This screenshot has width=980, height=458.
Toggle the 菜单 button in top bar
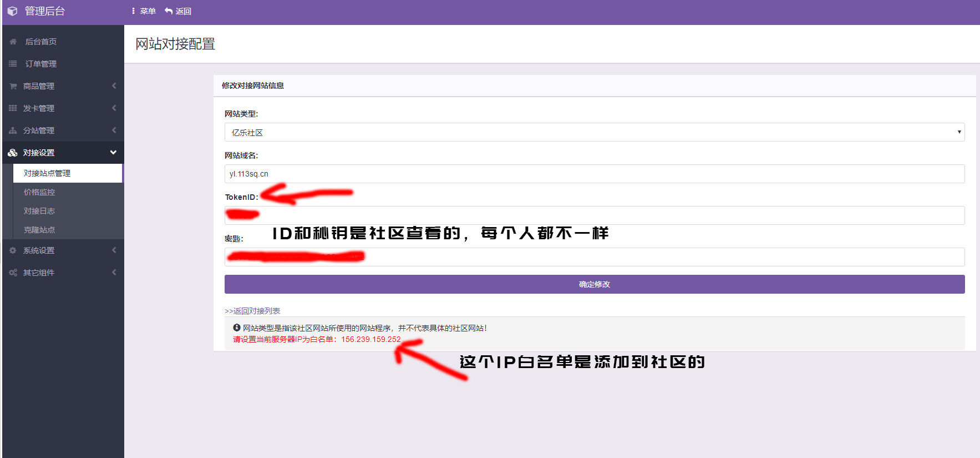144,11
